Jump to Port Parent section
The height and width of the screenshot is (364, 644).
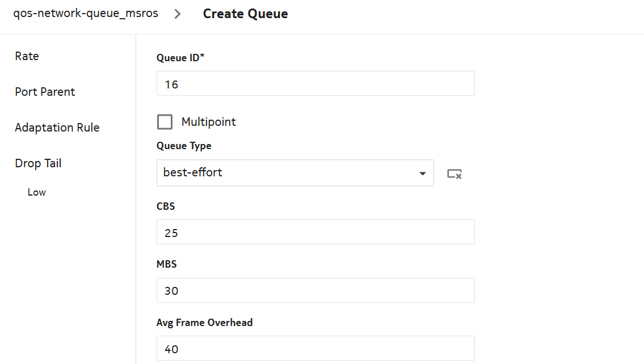[x=45, y=92]
